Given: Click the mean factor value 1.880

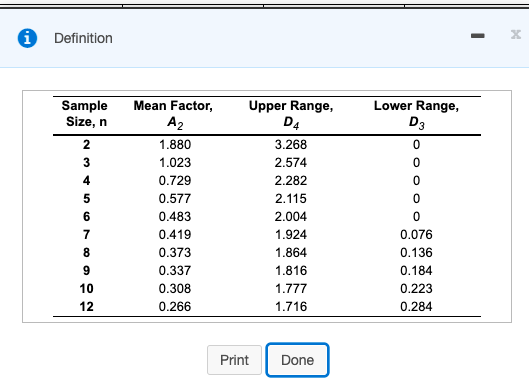Looking at the screenshot, I should [175, 145].
